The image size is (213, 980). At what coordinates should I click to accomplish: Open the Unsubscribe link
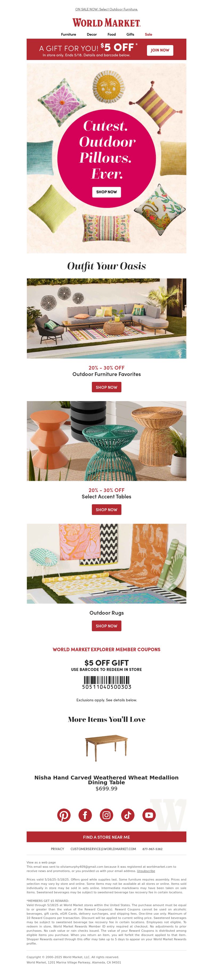click(x=146, y=871)
